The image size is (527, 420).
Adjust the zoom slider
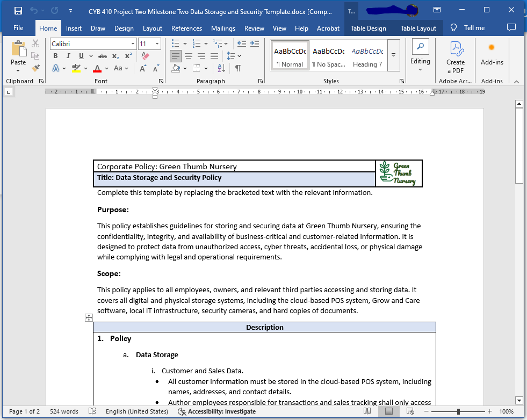coord(458,411)
